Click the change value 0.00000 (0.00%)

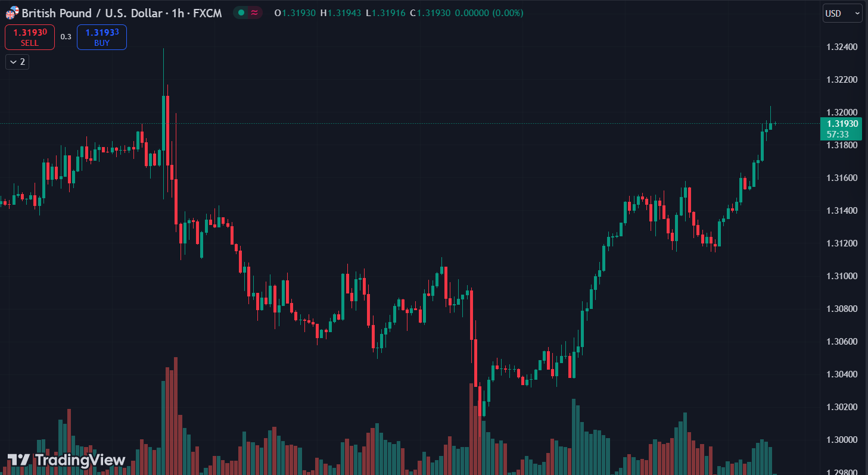tap(489, 12)
